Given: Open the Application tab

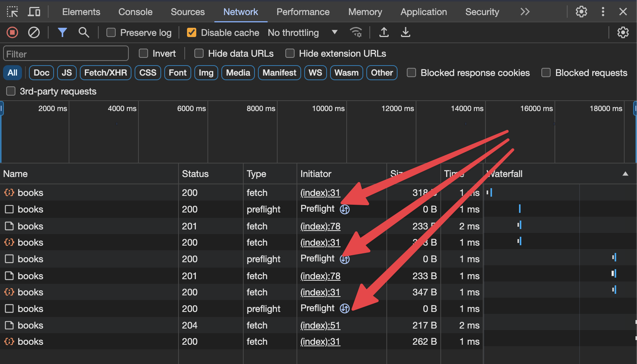Looking at the screenshot, I should click(x=423, y=12).
